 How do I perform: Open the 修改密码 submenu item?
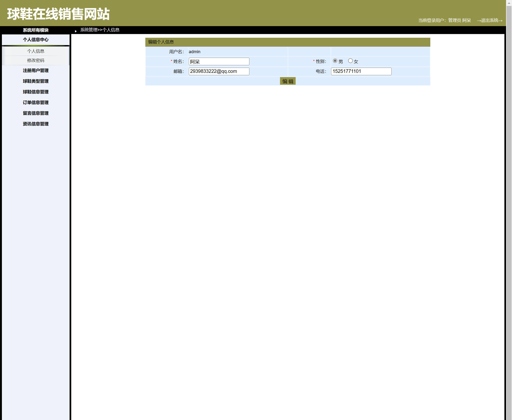point(36,60)
